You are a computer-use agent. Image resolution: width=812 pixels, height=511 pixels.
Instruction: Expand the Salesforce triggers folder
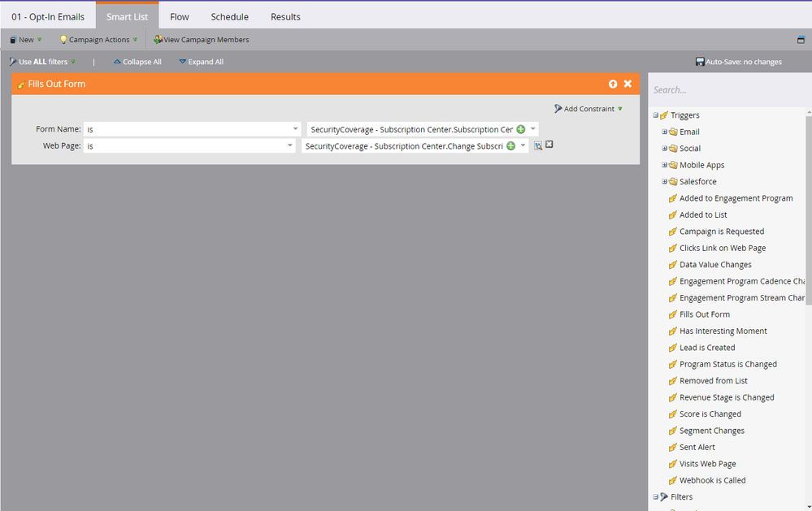coord(664,182)
